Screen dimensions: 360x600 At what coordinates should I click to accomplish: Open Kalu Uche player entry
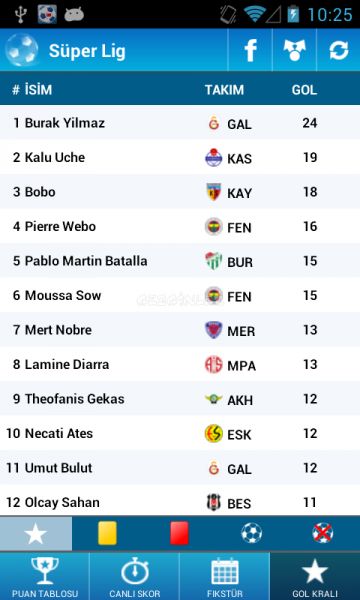180,157
